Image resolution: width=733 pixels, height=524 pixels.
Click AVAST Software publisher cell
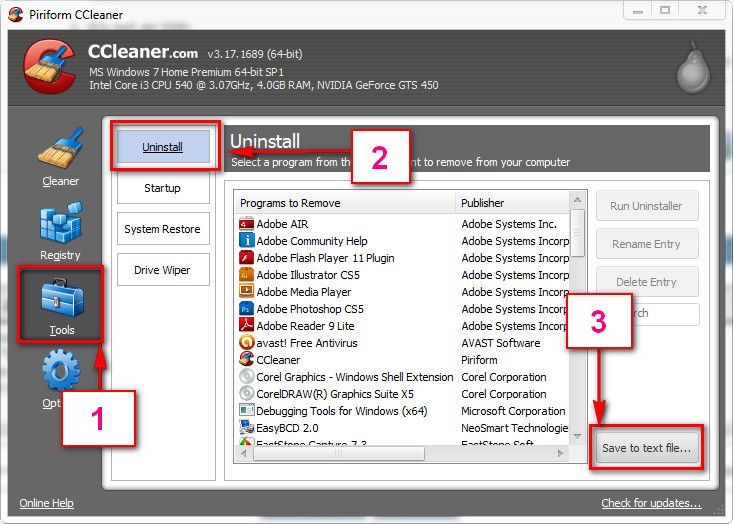tap(501, 343)
